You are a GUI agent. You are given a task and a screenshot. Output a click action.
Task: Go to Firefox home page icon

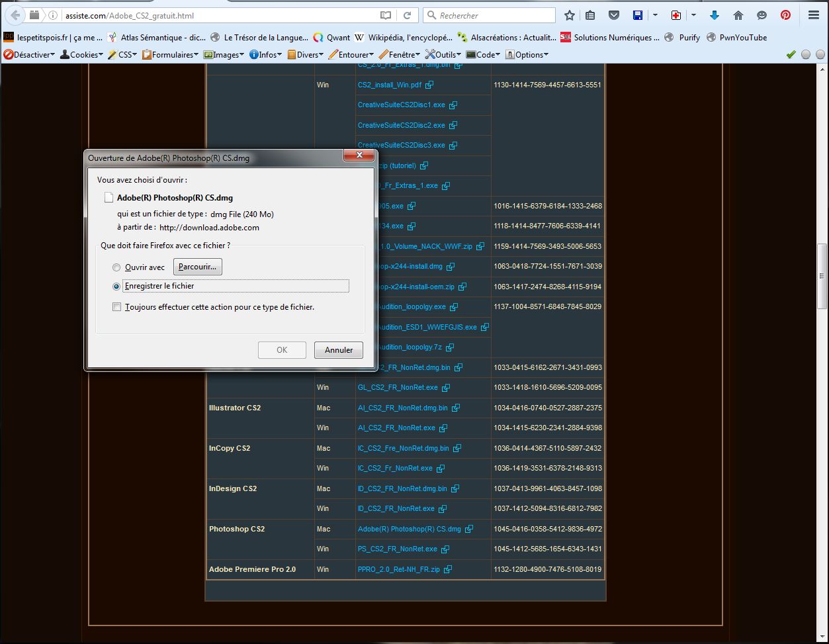[x=738, y=15]
